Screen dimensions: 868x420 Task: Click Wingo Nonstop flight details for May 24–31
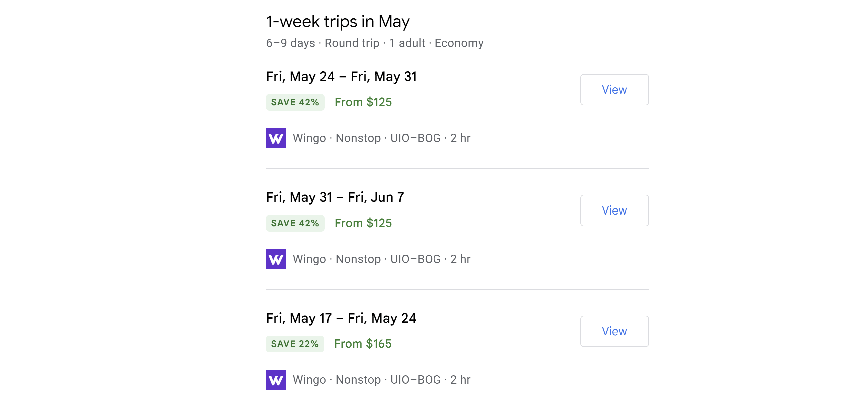(x=381, y=138)
